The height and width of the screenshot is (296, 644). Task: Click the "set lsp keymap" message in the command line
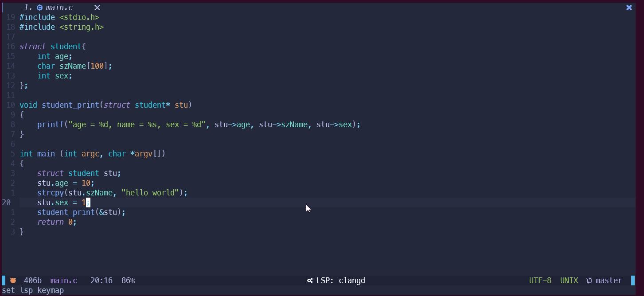[x=33, y=290]
